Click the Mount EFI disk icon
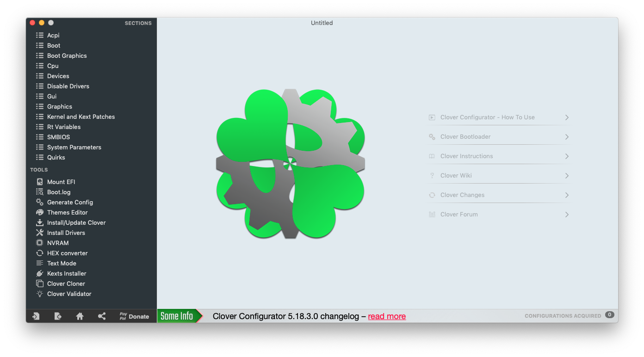The image size is (644, 357). click(x=40, y=182)
